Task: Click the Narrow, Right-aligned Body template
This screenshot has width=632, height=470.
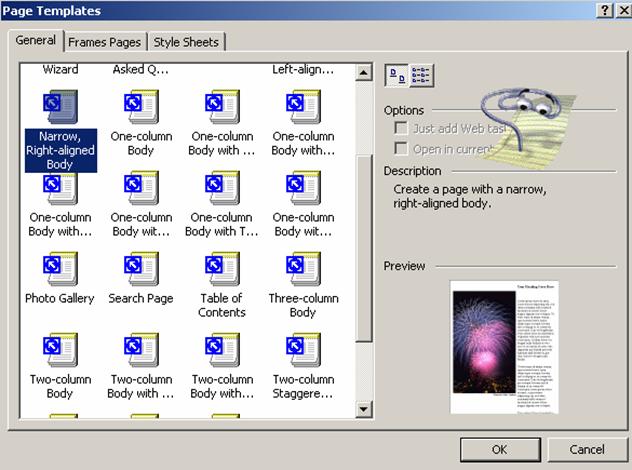Action: click(59, 108)
